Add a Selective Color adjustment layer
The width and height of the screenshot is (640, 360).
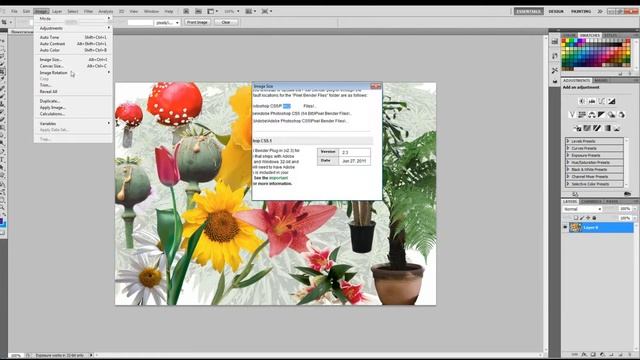coord(617,128)
